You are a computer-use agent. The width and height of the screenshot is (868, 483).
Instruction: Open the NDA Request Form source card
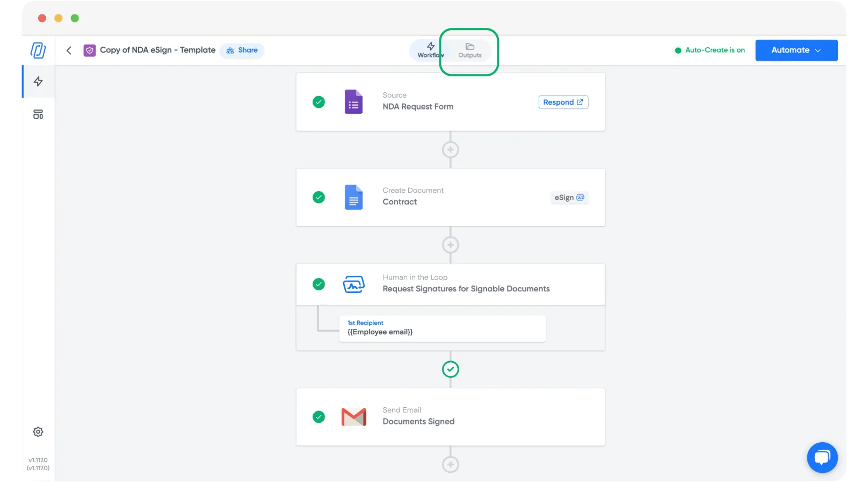[451, 102]
